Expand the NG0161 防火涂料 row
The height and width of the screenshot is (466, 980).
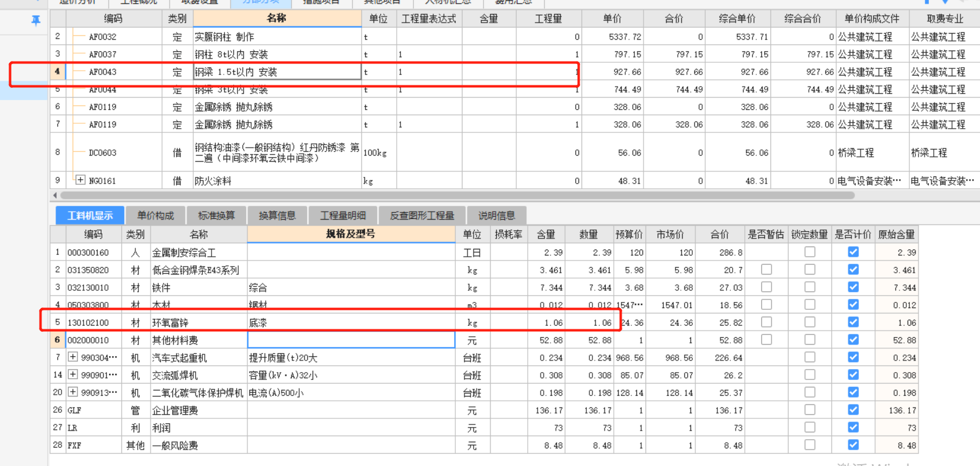[80, 180]
